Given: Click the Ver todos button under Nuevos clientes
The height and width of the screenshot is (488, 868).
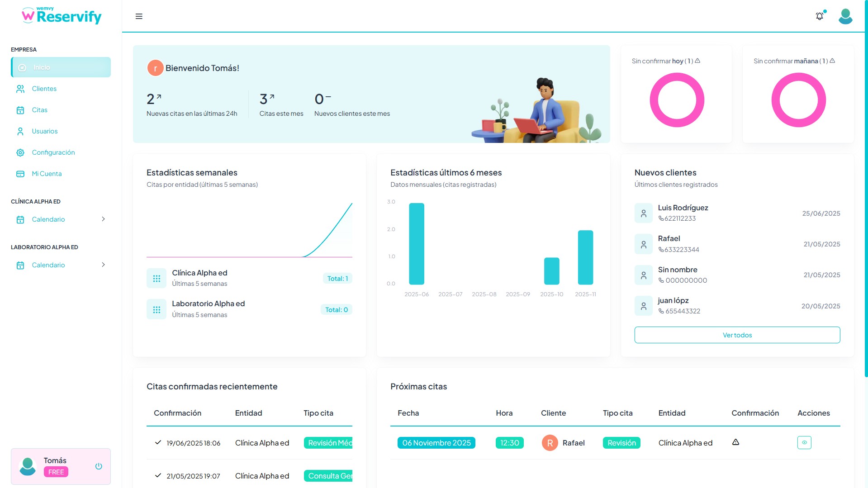Looking at the screenshot, I should tap(737, 335).
